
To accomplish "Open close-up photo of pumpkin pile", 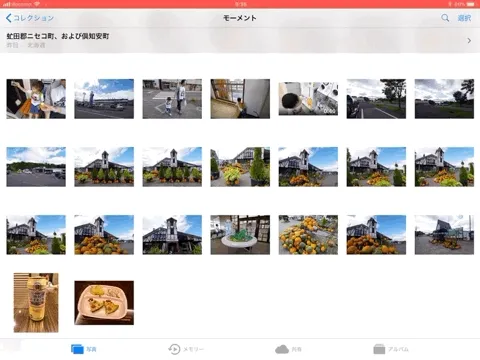I will [x=308, y=235].
